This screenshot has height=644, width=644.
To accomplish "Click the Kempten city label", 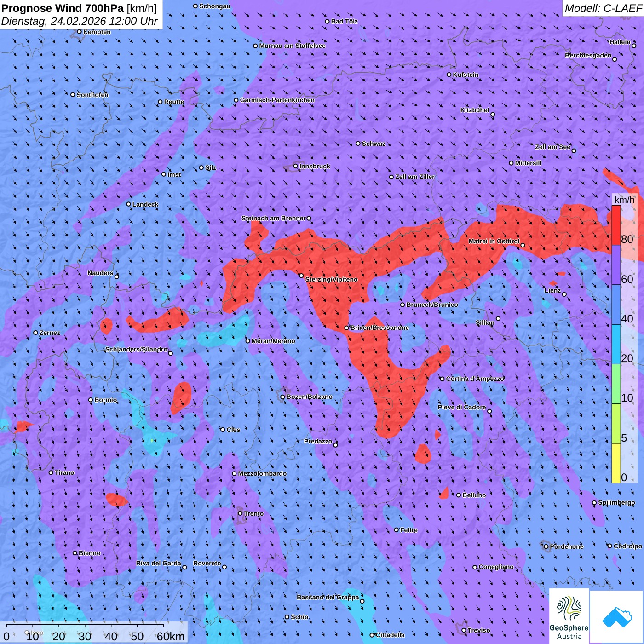I will click(97, 32).
